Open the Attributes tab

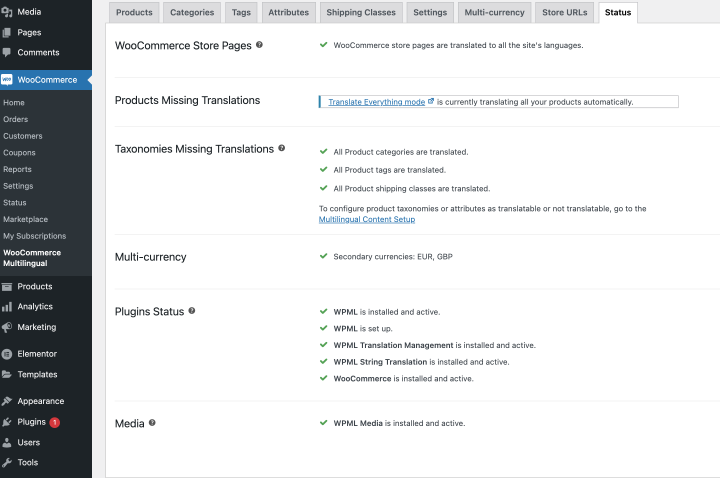(288, 12)
